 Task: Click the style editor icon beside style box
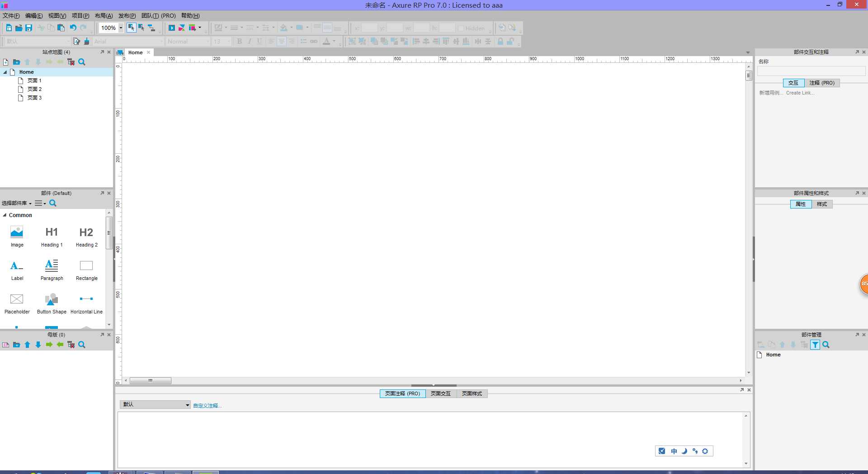(x=76, y=41)
